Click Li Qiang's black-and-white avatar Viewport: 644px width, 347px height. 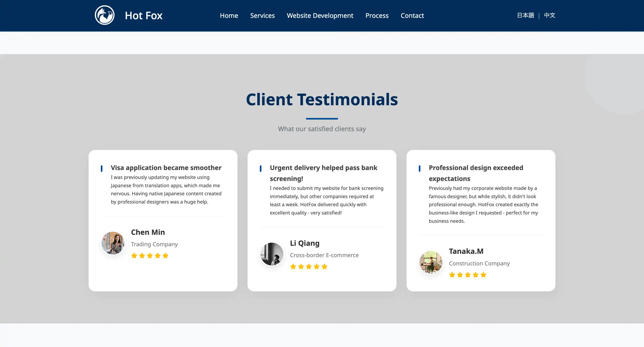[x=272, y=254]
